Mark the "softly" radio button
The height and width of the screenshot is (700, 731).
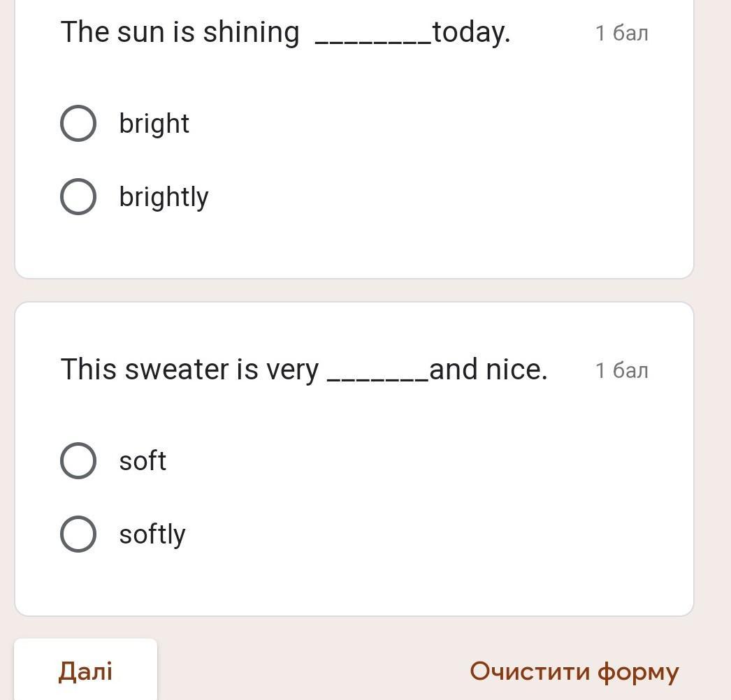(x=78, y=534)
